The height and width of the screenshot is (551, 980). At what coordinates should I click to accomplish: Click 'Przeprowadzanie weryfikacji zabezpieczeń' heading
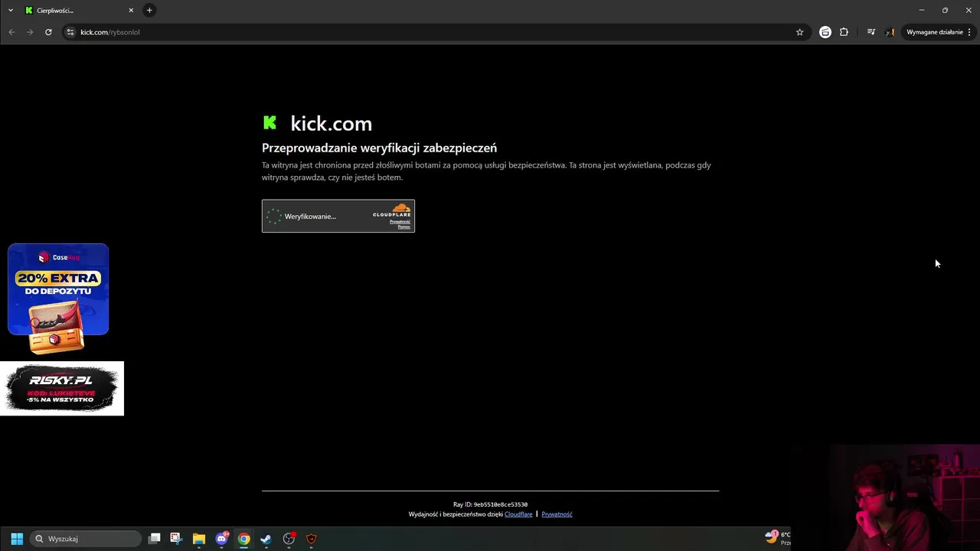(x=379, y=148)
